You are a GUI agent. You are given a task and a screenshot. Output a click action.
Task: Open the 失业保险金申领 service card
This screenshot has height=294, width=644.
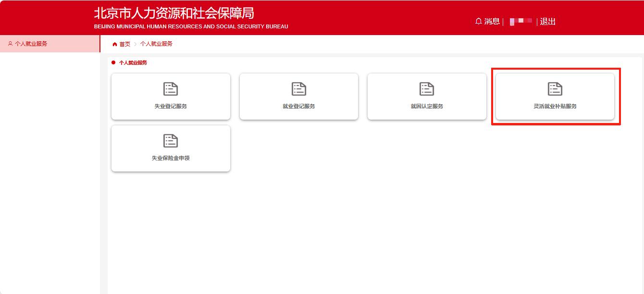171,148
